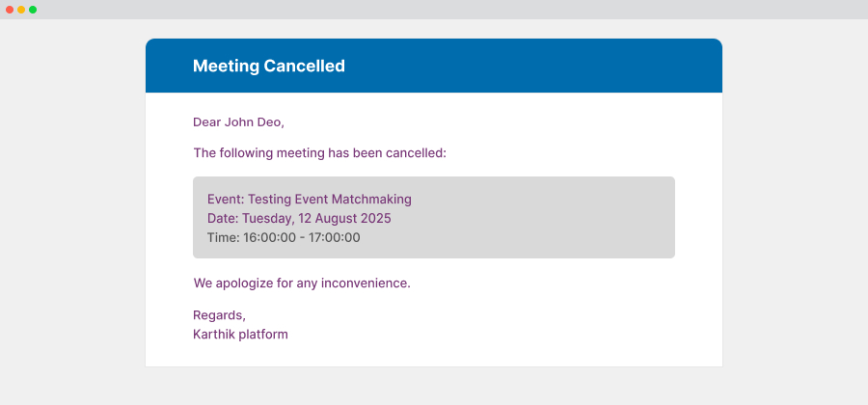Click the window title bar
The width and height of the screenshot is (868, 405).
point(434,10)
